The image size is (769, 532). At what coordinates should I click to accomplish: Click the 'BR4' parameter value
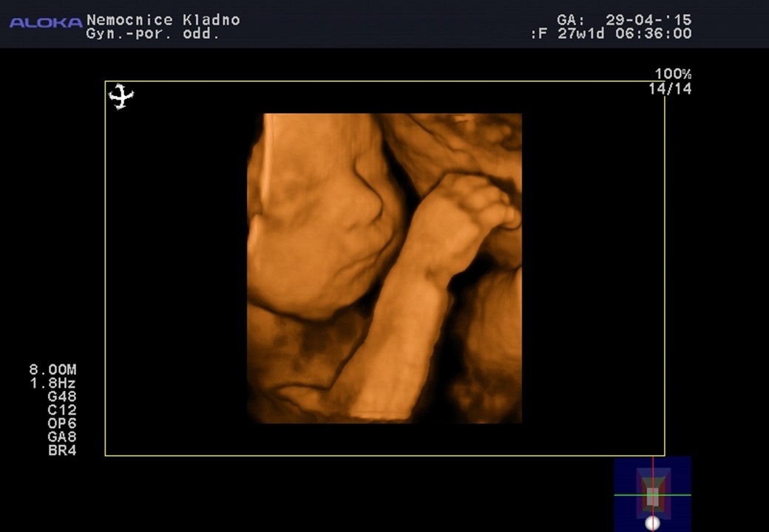[62, 450]
